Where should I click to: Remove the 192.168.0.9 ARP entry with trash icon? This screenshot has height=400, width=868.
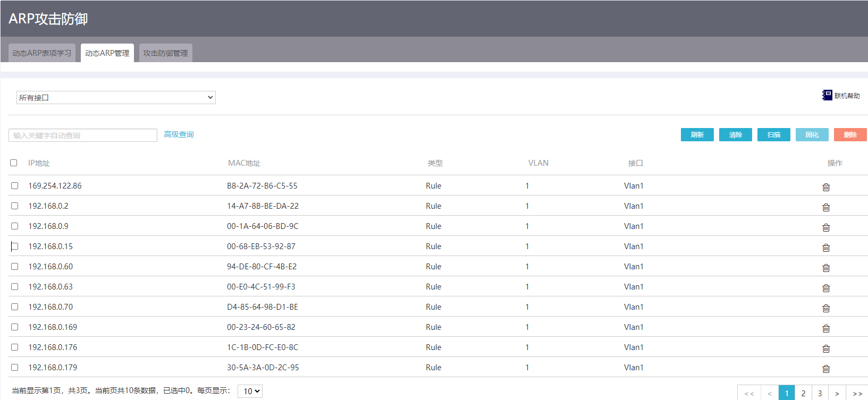tap(826, 227)
